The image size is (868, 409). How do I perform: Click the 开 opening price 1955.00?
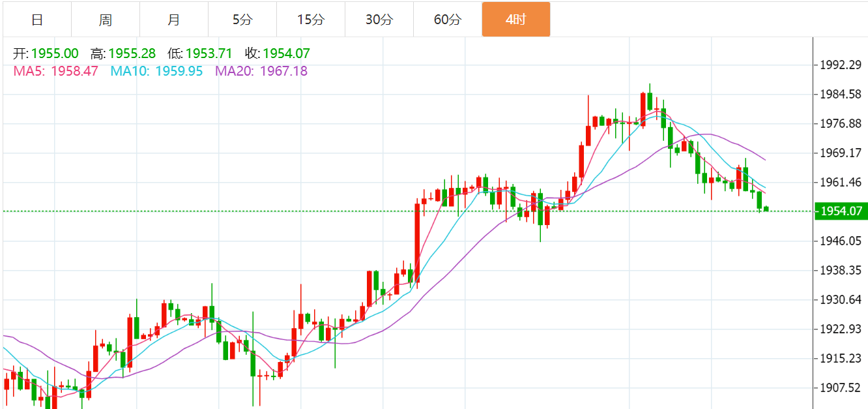pyautogui.click(x=55, y=54)
